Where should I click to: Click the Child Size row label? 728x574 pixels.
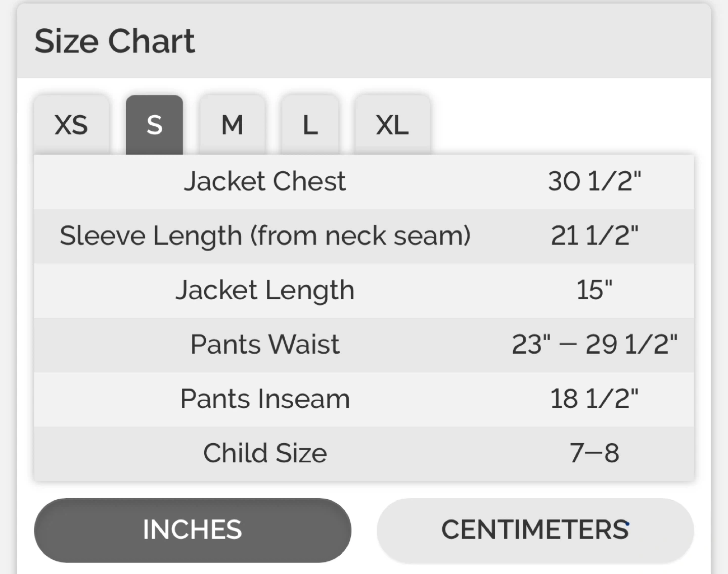(265, 453)
